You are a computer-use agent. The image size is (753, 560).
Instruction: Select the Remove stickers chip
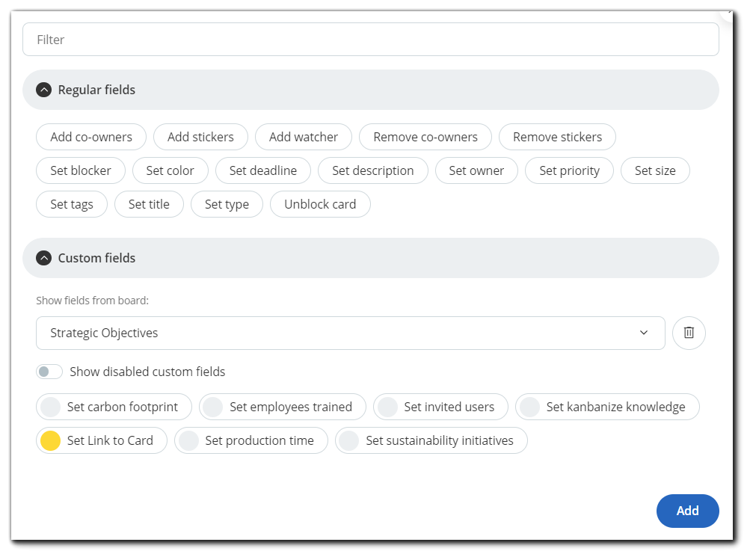557,137
